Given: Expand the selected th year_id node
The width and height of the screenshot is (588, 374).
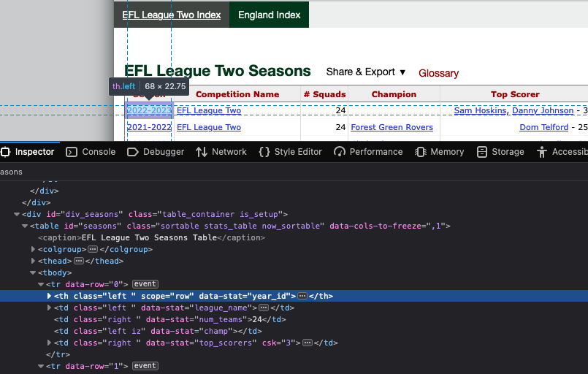Looking at the screenshot, I should pyautogui.click(x=49, y=296).
